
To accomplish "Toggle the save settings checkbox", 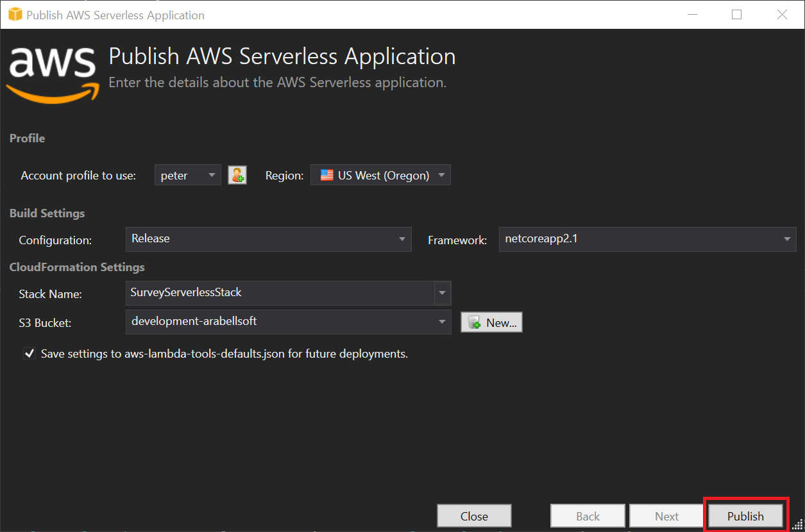I will [30, 353].
